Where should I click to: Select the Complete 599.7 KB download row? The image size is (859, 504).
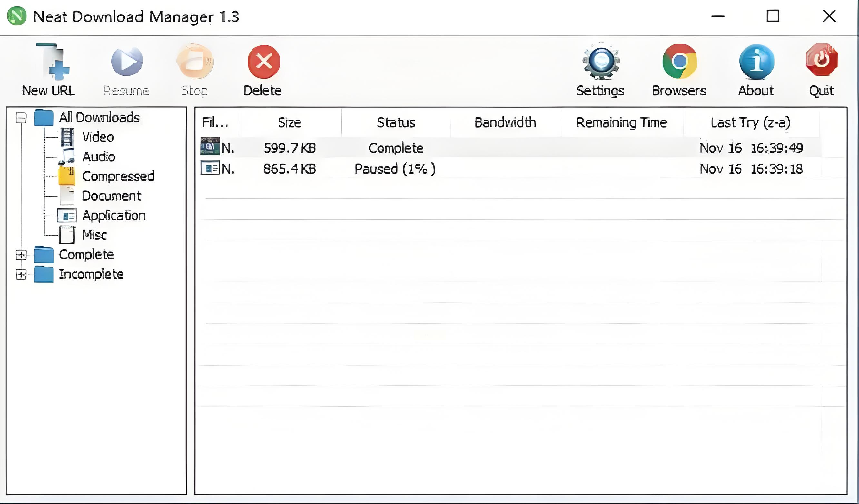click(395, 148)
